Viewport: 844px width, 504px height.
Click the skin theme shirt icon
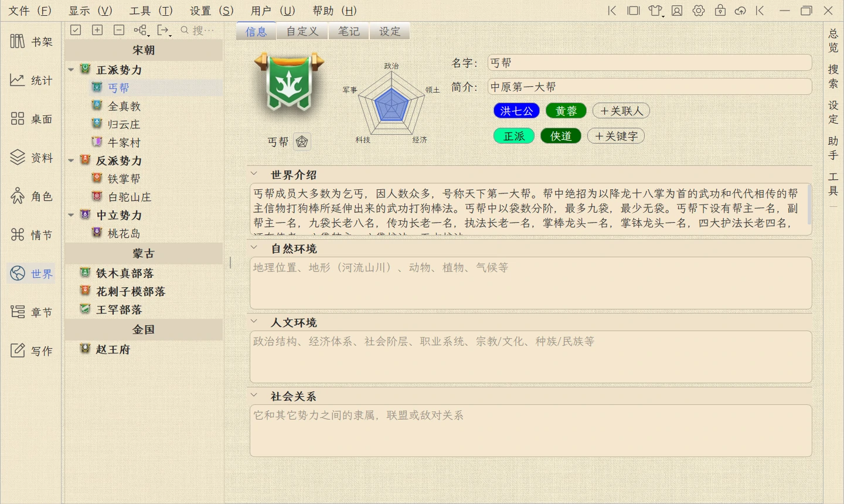[x=655, y=11]
